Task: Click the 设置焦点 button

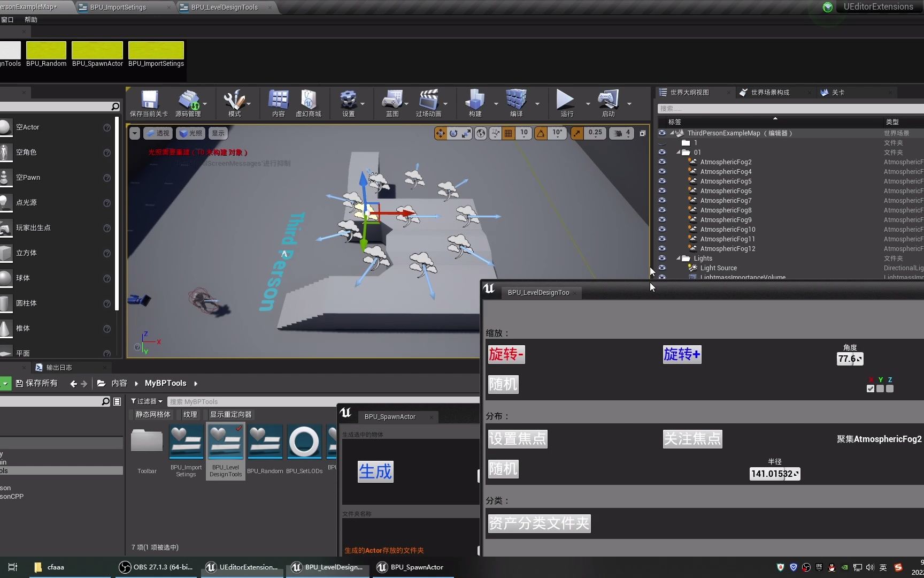Action: [517, 438]
